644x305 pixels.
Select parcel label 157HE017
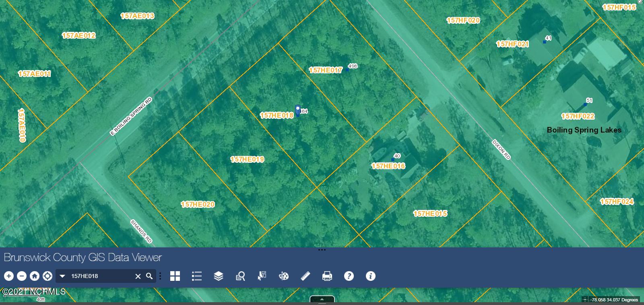coord(326,70)
